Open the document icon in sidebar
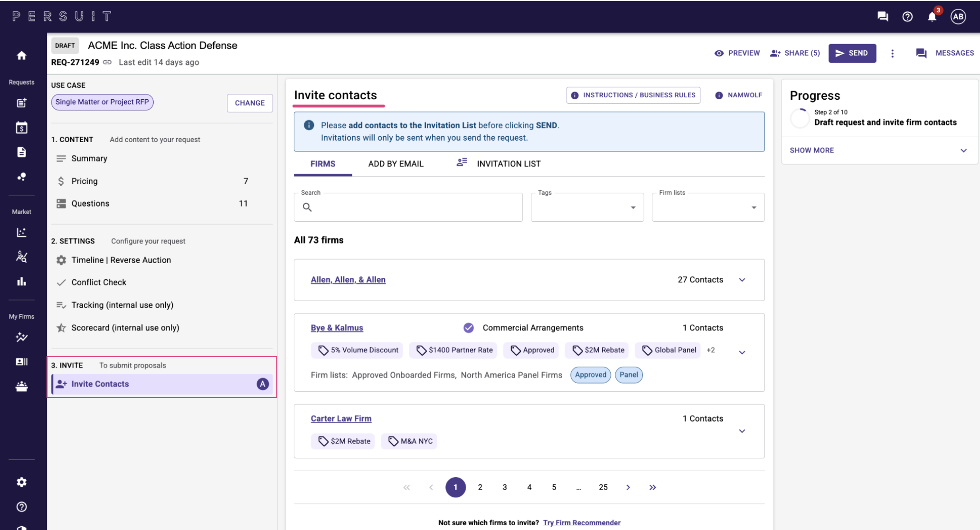This screenshot has height=530, width=980. pyautogui.click(x=21, y=152)
